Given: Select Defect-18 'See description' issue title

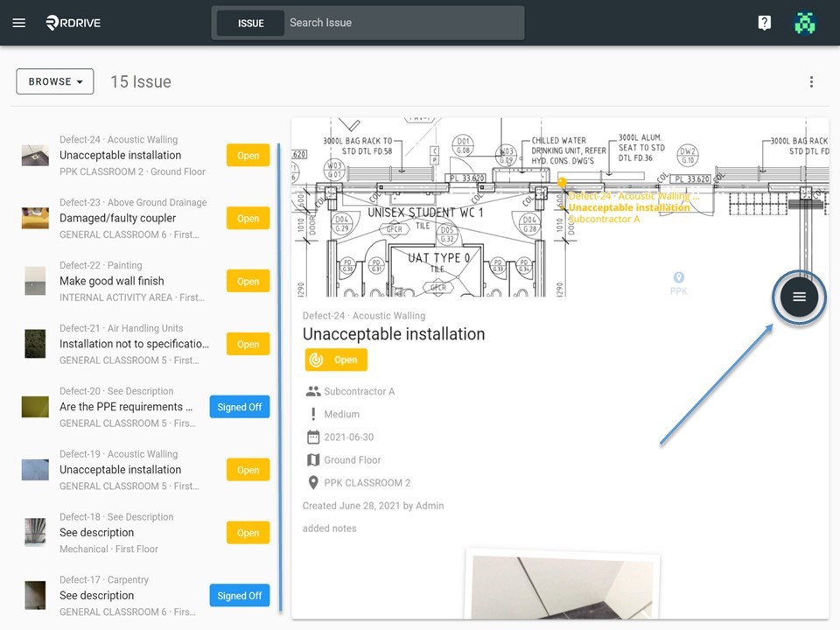Looking at the screenshot, I should 96,533.
